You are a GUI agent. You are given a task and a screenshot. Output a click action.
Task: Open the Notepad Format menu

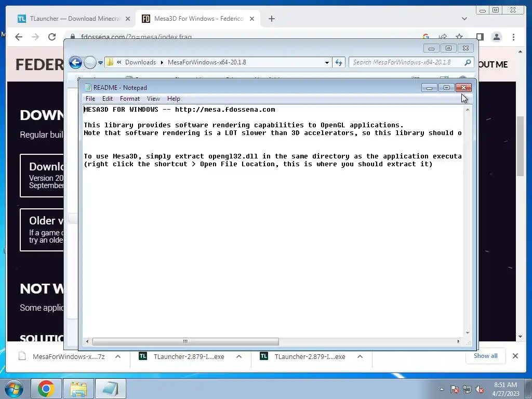coord(129,99)
